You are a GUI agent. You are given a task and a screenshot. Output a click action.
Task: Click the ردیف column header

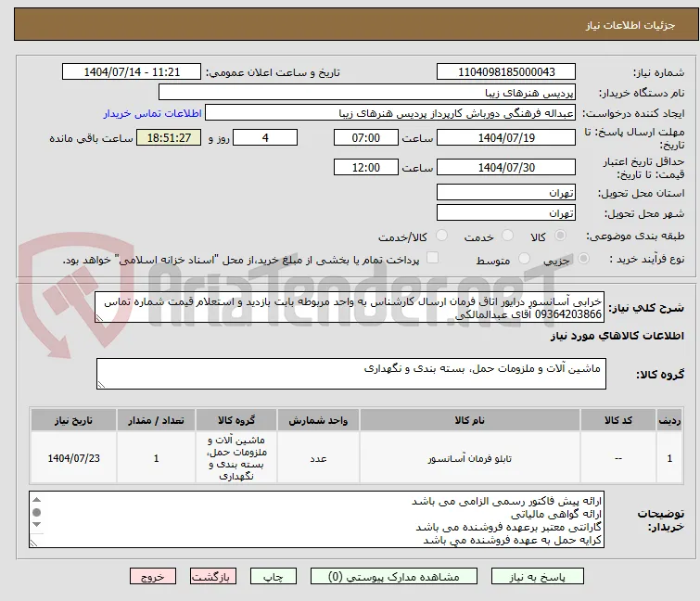(669, 420)
